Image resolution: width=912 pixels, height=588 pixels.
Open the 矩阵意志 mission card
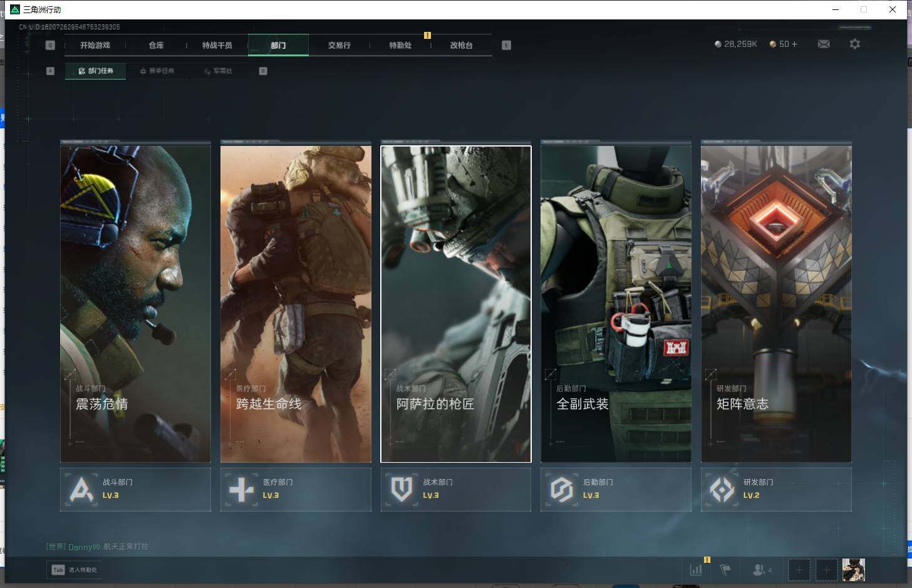click(x=776, y=304)
